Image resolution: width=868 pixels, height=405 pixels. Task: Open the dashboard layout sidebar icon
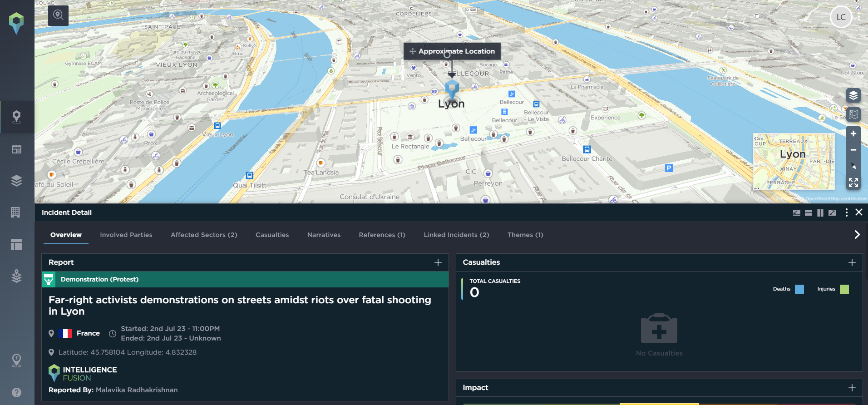pyautogui.click(x=16, y=244)
